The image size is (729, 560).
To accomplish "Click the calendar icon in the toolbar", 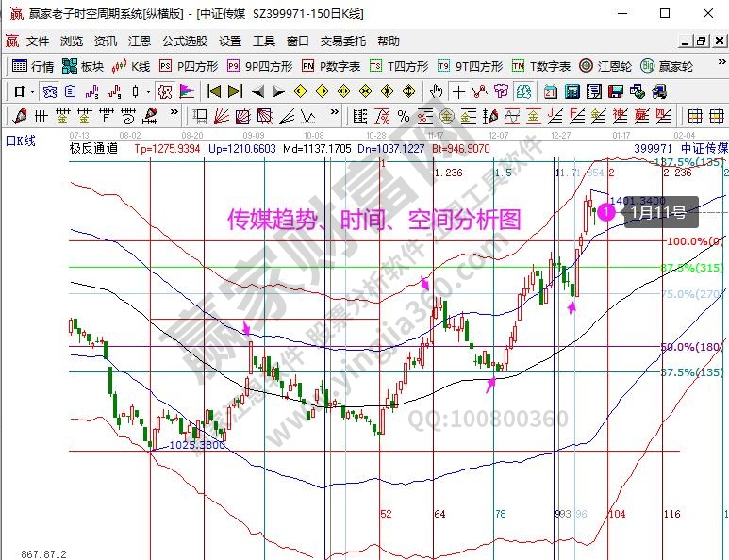I will [x=551, y=91].
